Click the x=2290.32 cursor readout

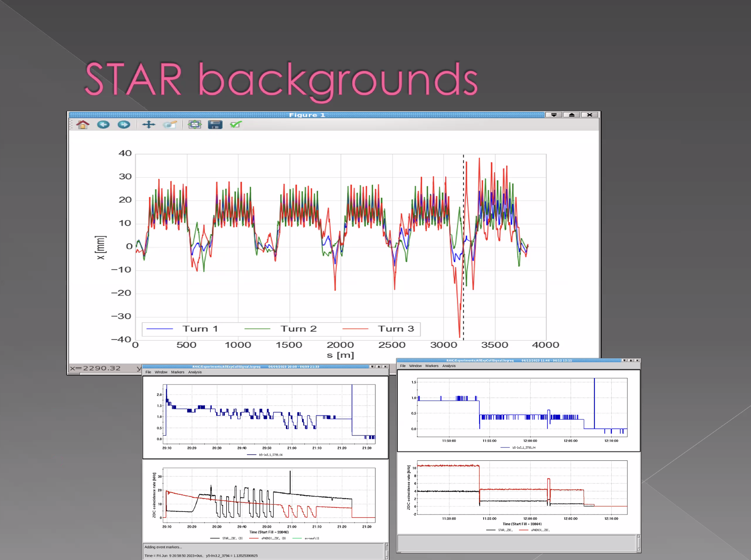click(x=95, y=368)
